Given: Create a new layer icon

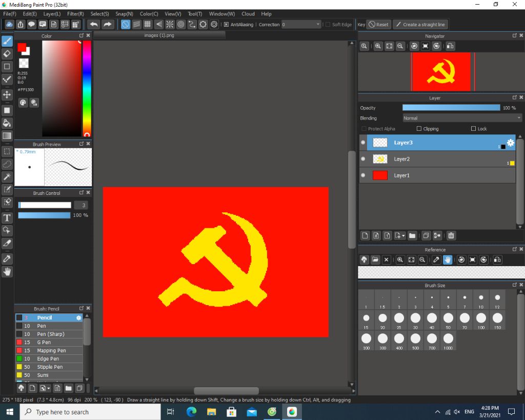Looking at the screenshot, I should (365, 236).
